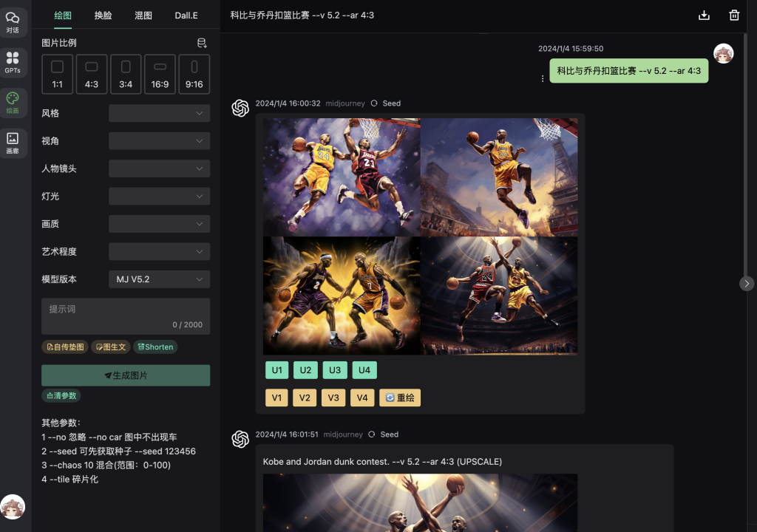
Task: Switch to the Dall.E tab
Action: [186, 15]
